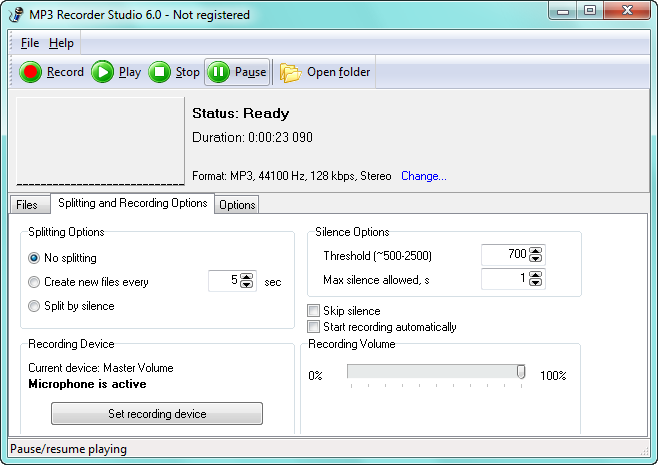658x465 pixels.
Task: Click the Format: MP3, 44100 Hz text
Action: [x=292, y=176]
